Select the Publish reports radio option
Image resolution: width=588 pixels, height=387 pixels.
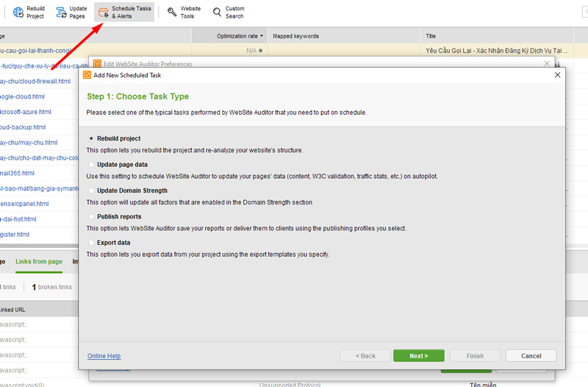point(91,216)
